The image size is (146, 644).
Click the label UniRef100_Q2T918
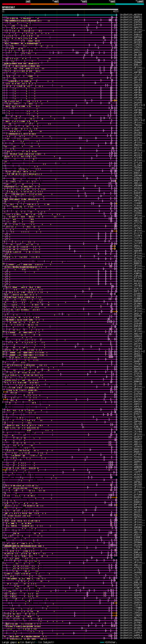pos(131,259)
